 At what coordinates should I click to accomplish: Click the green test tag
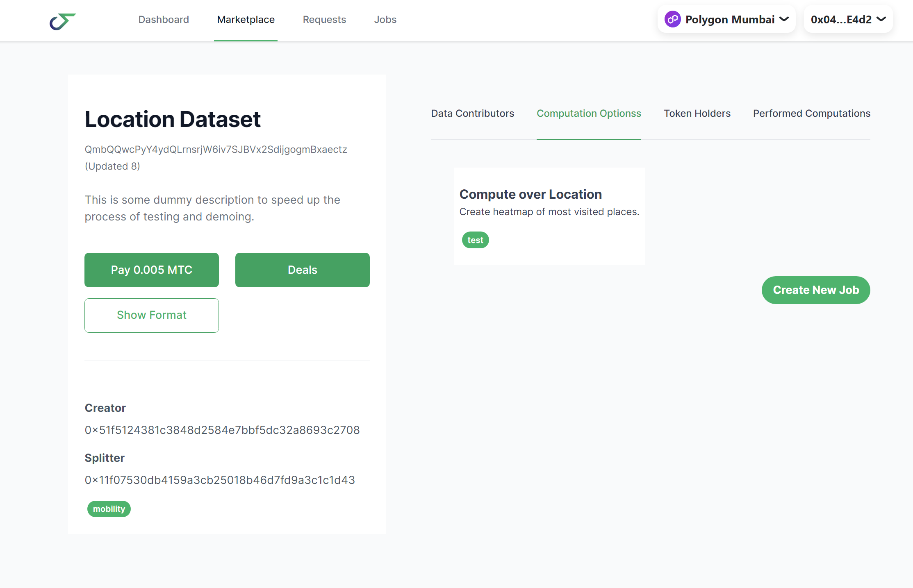point(475,240)
